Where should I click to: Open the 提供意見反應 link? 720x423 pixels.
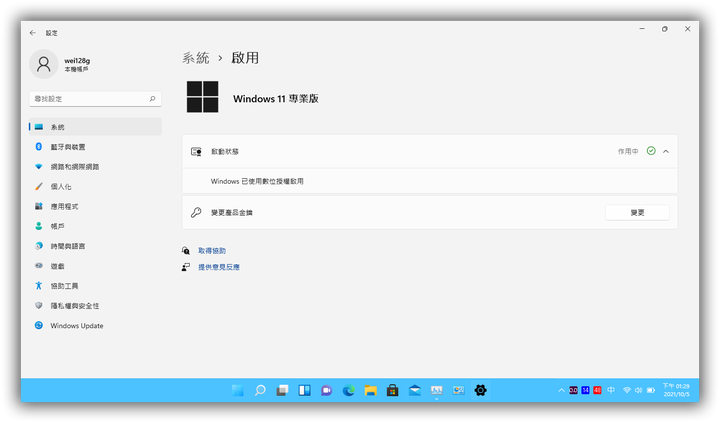point(219,267)
